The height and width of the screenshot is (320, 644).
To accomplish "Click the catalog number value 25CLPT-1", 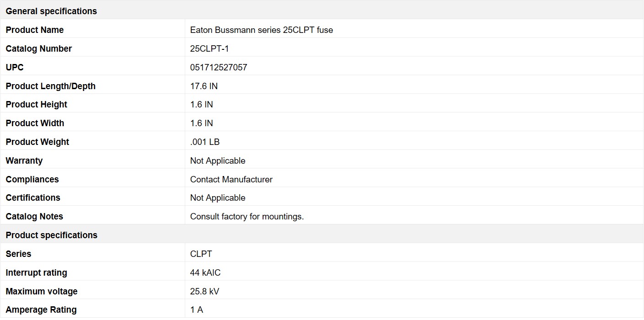I will (209, 48).
